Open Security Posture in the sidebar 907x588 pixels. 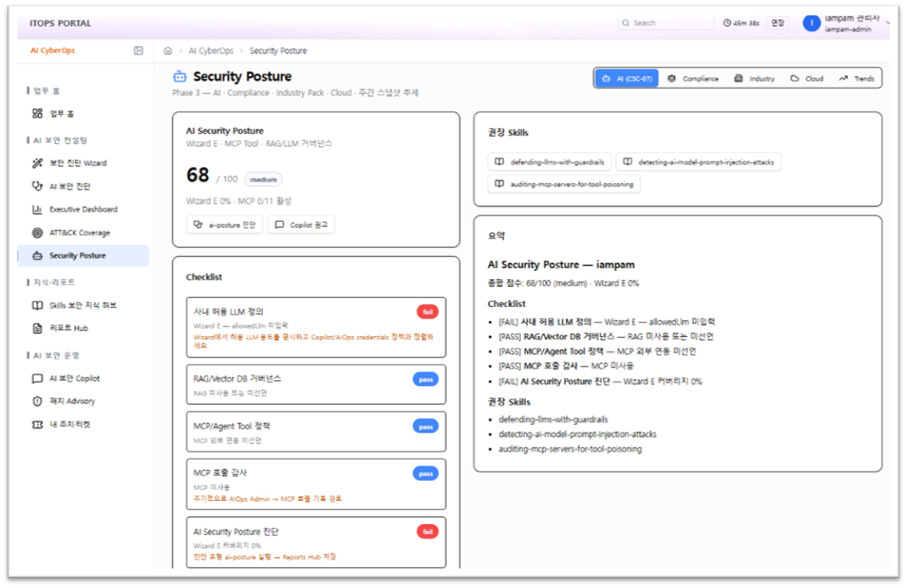click(x=84, y=255)
